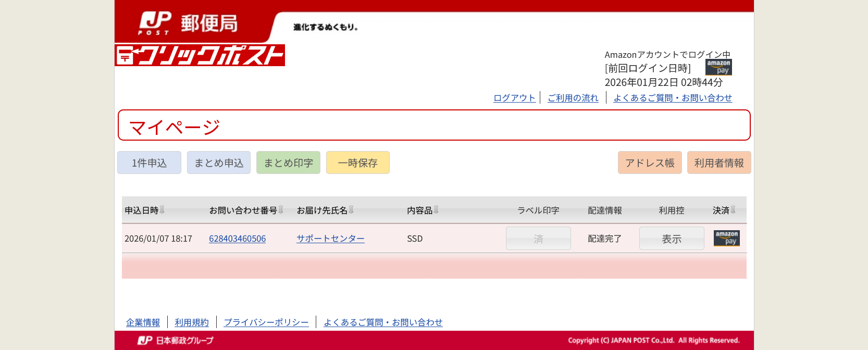Click the ログアウト link
The width and height of the screenshot is (868, 350).
[x=514, y=98]
